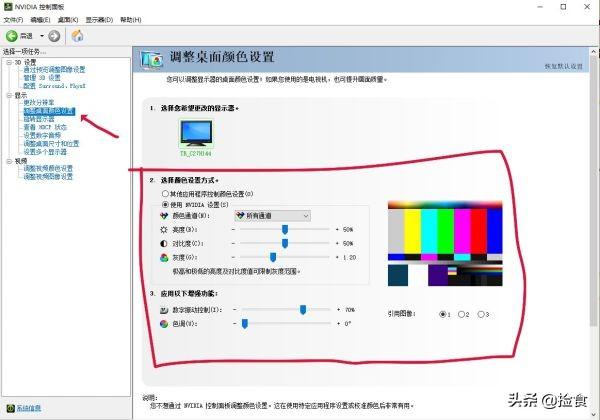Open 查看 HDCP 状态 in the task tree

pos(45,127)
